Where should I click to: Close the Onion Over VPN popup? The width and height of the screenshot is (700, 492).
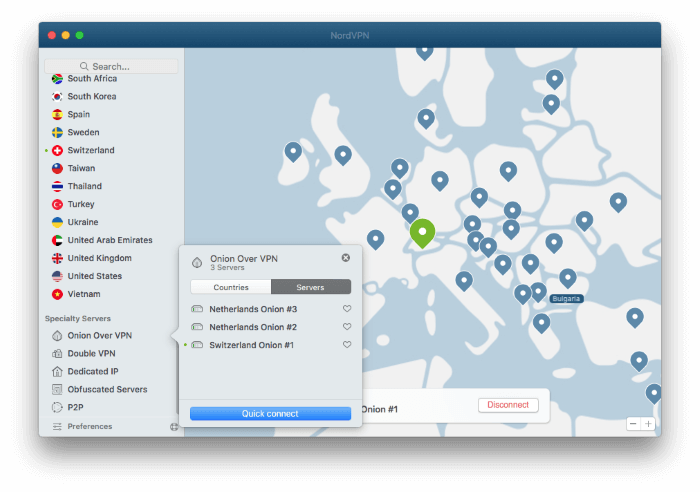(346, 258)
